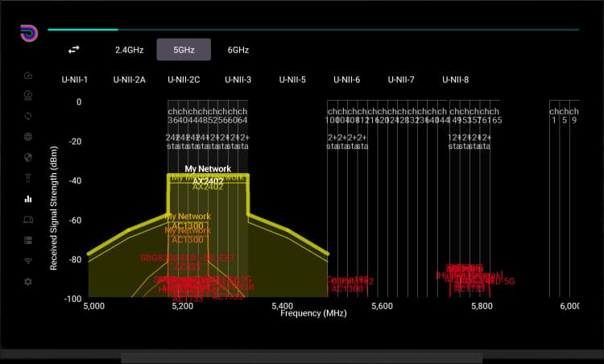Open the speed test gauge sidebar icon
The height and width of the screenshot is (364, 604).
click(28, 95)
